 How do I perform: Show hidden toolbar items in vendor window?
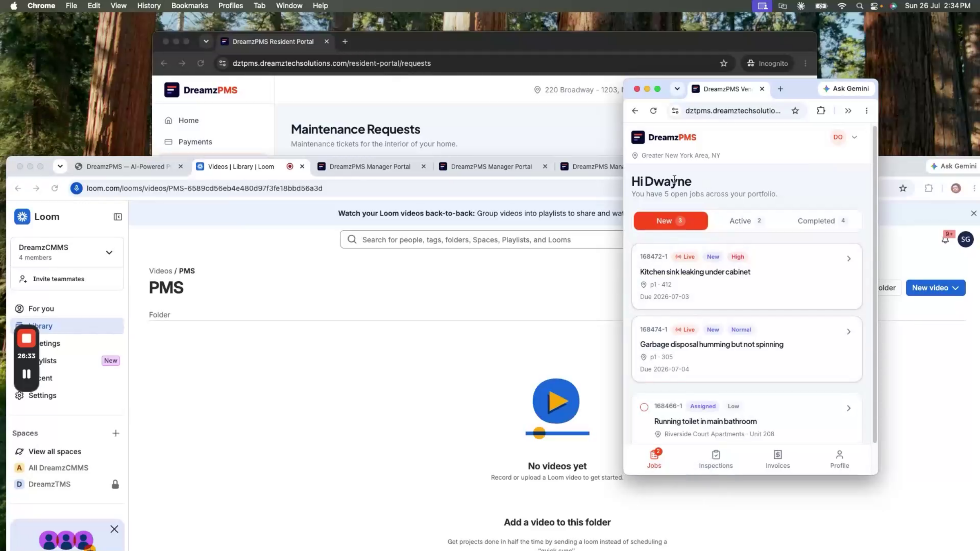[x=848, y=111]
